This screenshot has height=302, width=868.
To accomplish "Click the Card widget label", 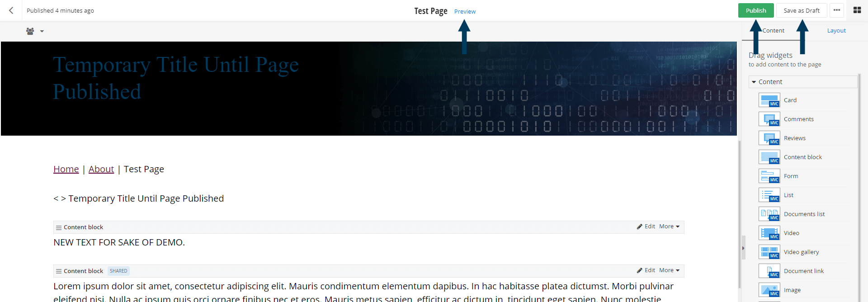I will [790, 100].
